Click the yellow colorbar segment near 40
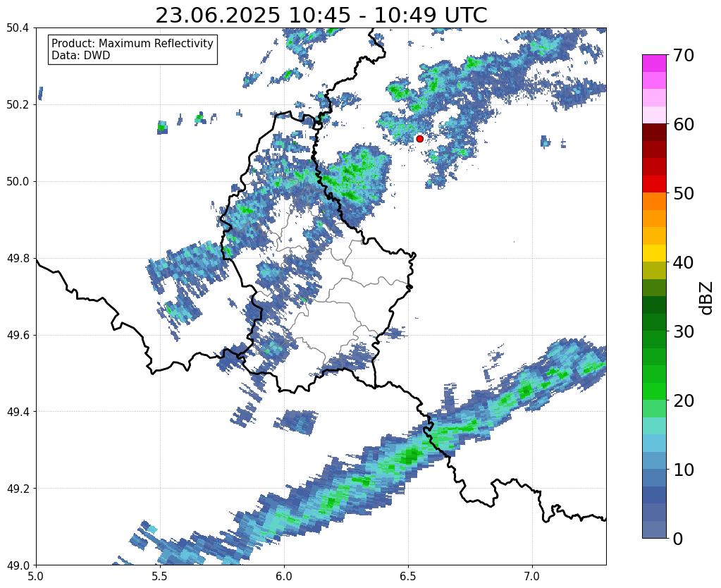This screenshot has width=721, height=588. pyautogui.click(x=654, y=253)
